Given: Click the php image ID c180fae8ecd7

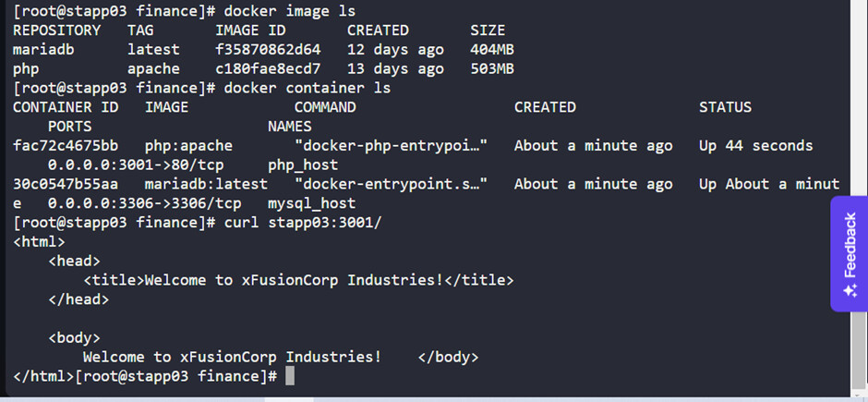Looking at the screenshot, I should (x=268, y=68).
